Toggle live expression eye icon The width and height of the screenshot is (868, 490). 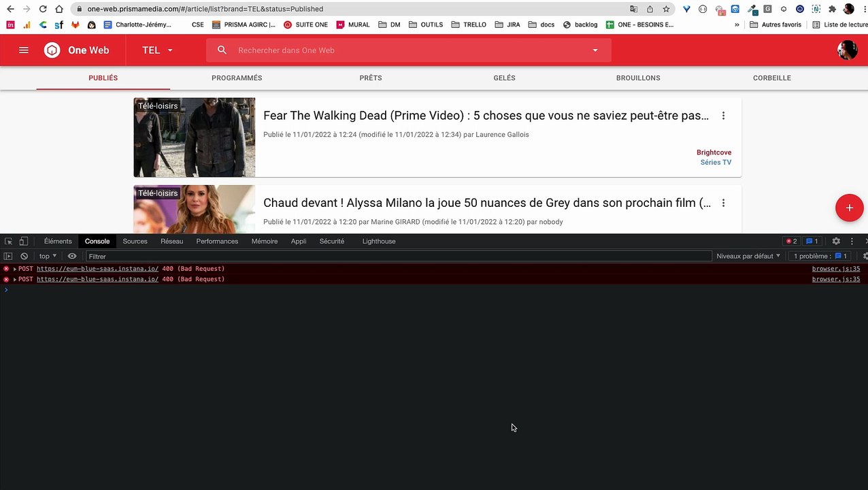point(72,257)
